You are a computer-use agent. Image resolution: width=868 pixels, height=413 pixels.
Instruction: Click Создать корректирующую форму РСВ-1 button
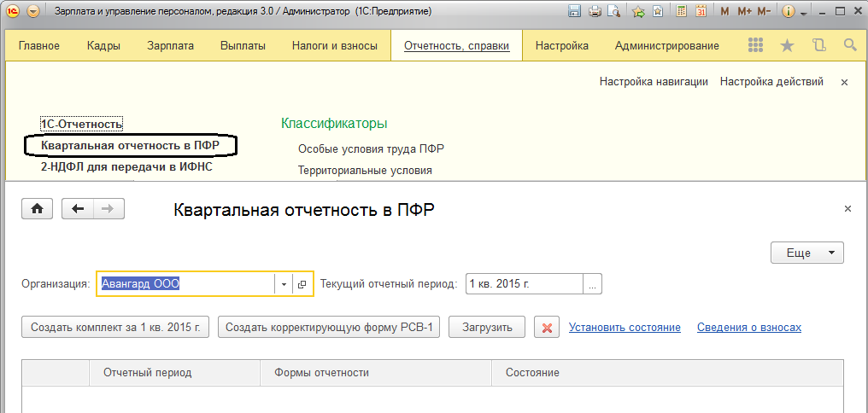329,327
